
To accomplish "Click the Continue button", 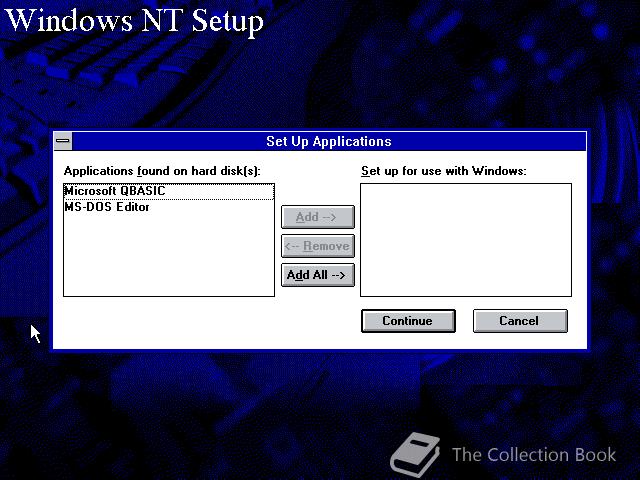I will (x=408, y=321).
